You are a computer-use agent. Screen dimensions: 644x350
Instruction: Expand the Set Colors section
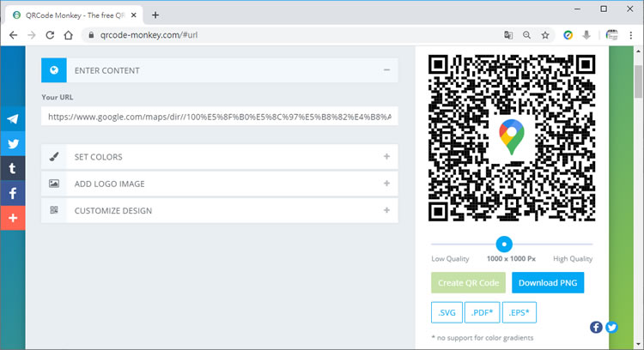[386, 156]
